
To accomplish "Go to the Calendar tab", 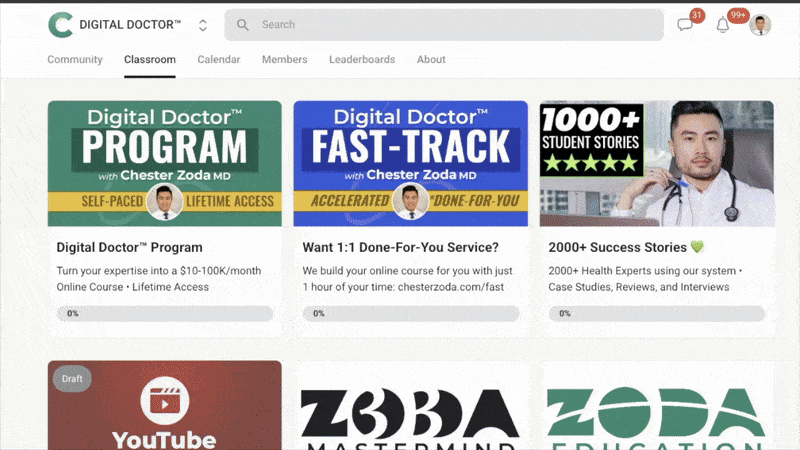I will [219, 59].
